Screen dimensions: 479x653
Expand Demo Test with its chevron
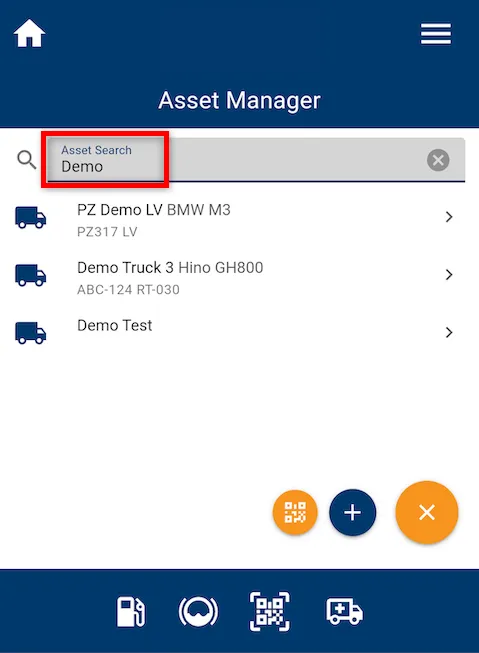coord(449,333)
